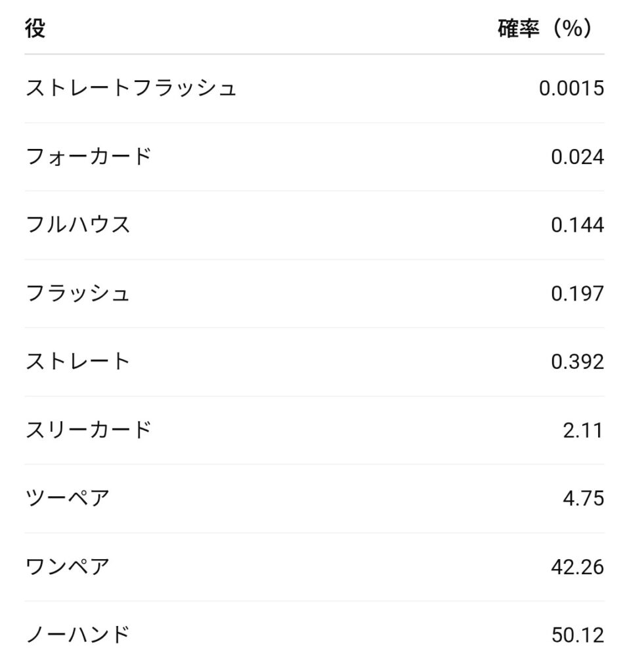The width and height of the screenshot is (629, 672).
Task: Click the 4.75 probability value
Action: pos(582,498)
